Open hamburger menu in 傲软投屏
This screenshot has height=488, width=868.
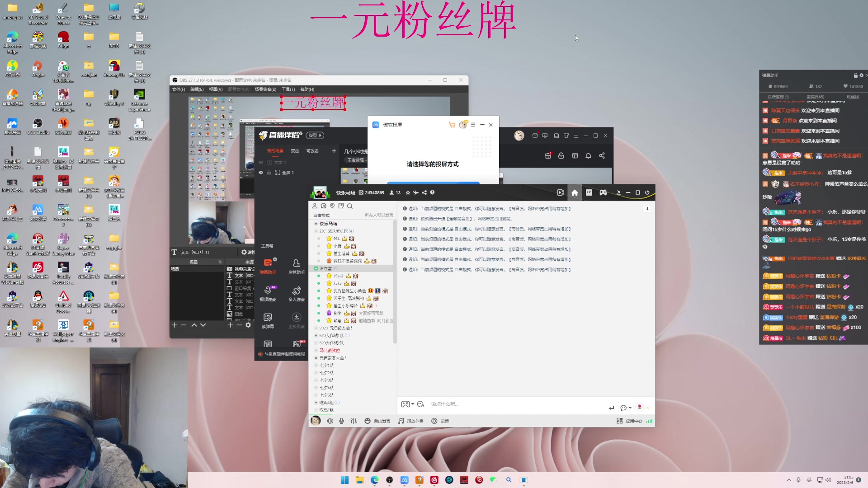coord(473,125)
